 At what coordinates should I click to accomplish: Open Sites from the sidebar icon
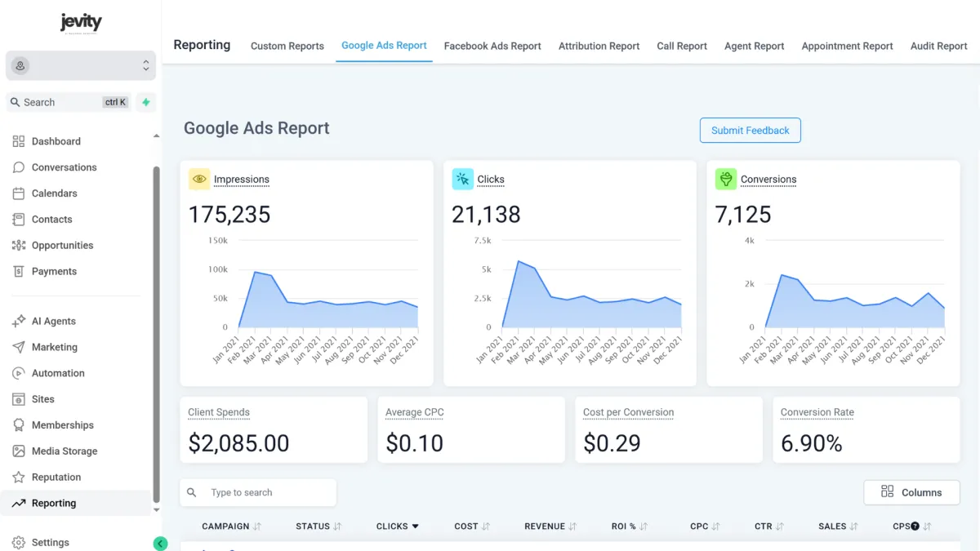(18, 398)
